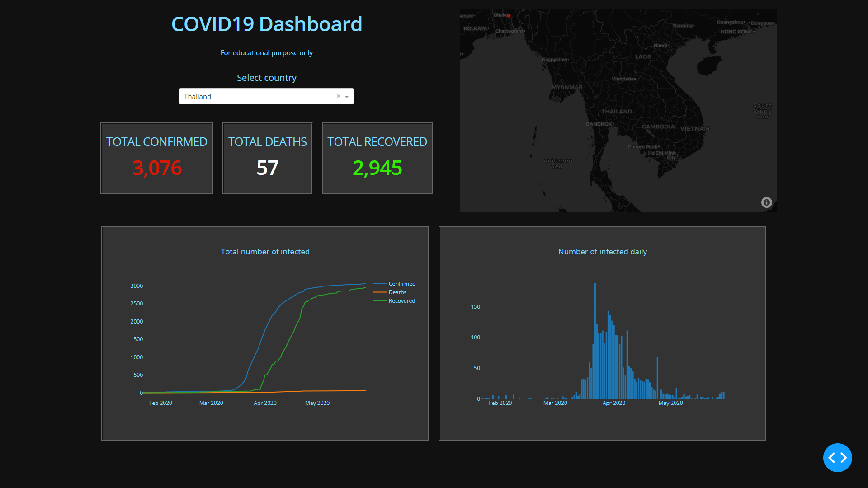Click the Total Recovered 2,945 card
Image resolution: width=868 pixels, height=488 pixels.
[x=377, y=158]
